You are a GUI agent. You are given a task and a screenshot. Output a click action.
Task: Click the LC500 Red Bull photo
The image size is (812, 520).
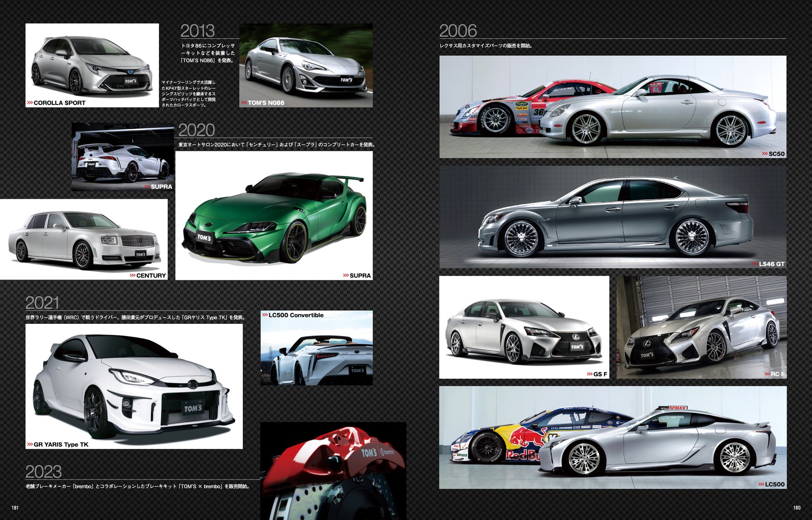(x=613, y=437)
